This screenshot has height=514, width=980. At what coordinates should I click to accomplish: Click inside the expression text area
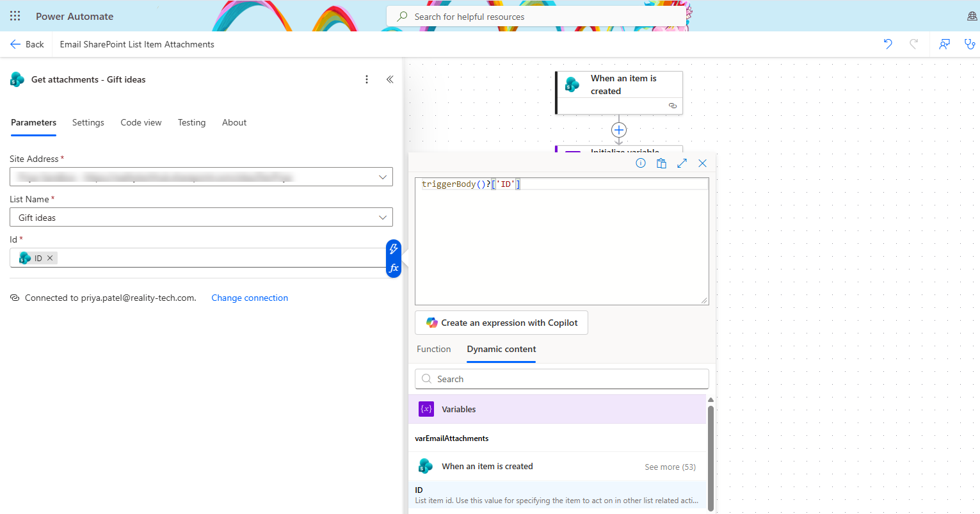(562, 241)
